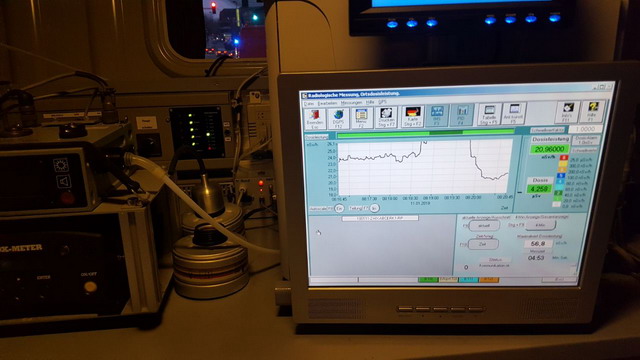The height and width of the screenshot is (360, 640).
Task: Switch display to aktuell button
Action: pyautogui.click(x=484, y=225)
